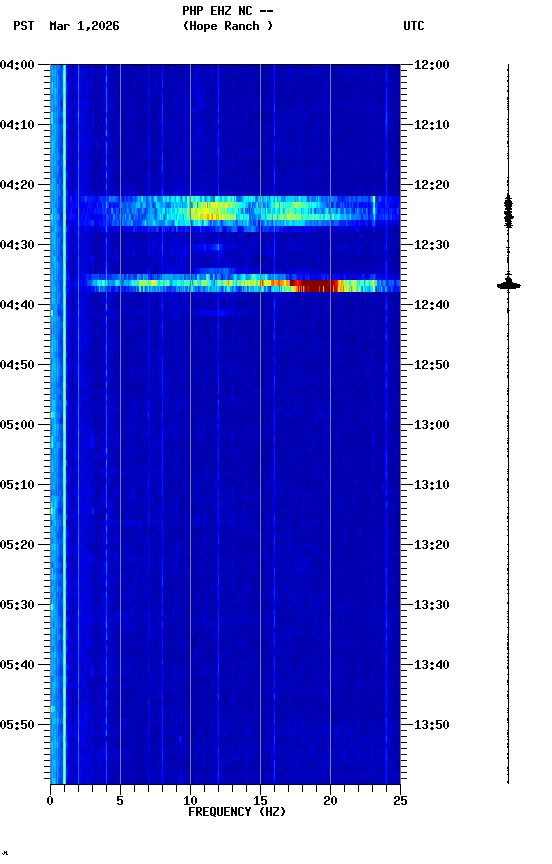Image resolution: width=552 pixels, height=864 pixels.
Task: Click the 13:50 UTC time label
Action: click(x=432, y=725)
